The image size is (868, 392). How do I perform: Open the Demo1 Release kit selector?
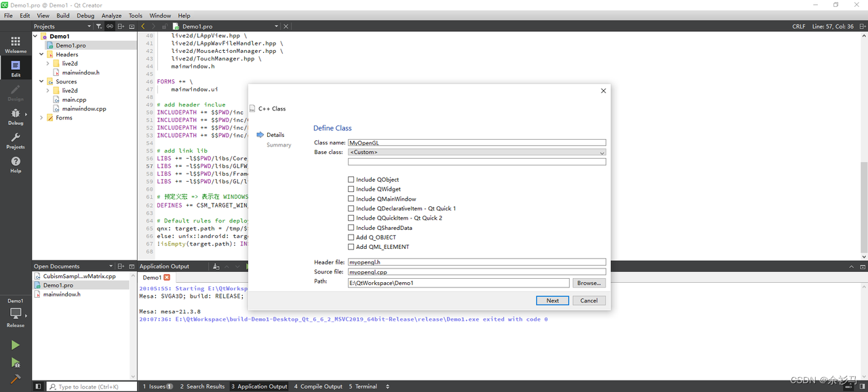point(16,313)
